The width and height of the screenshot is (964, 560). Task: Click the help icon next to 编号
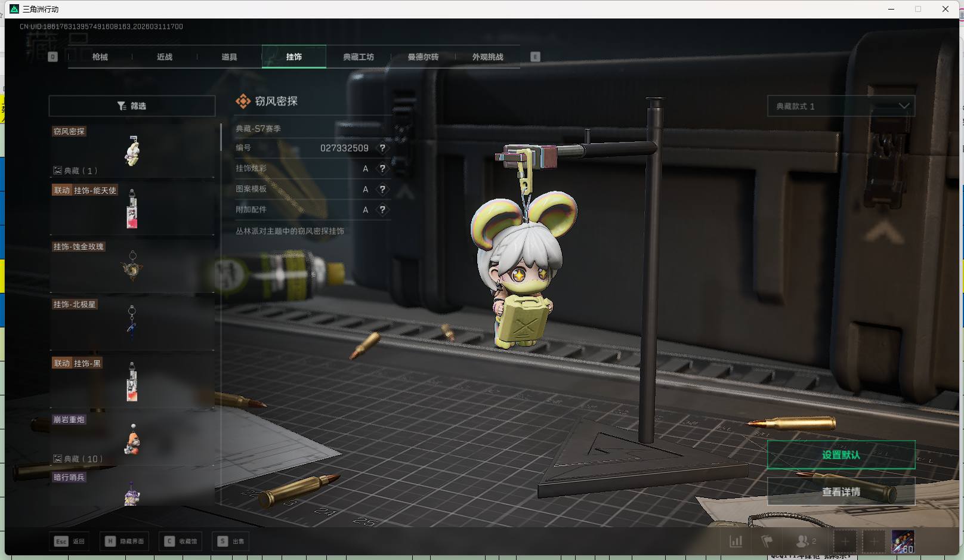click(382, 148)
